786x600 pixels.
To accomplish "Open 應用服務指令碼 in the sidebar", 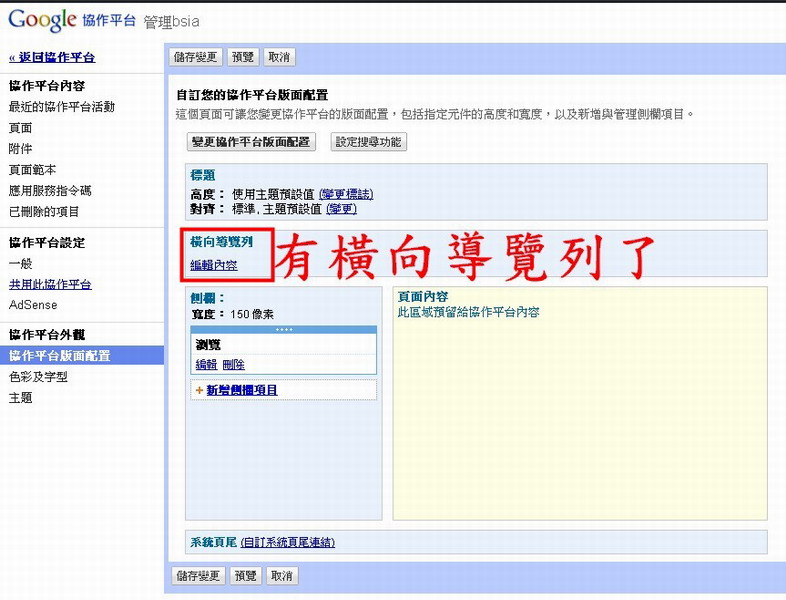I will click(50, 190).
